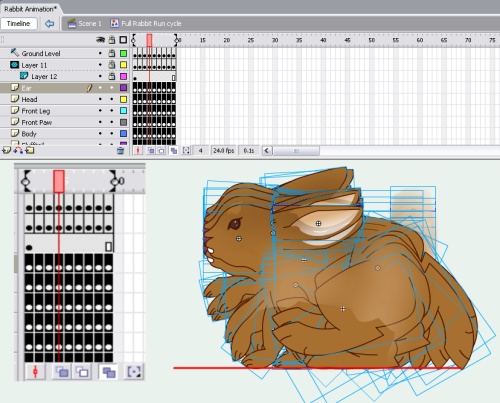Select the Ground Level layer name
Image resolution: width=500 pixels, height=403 pixels.
(41, 54)
